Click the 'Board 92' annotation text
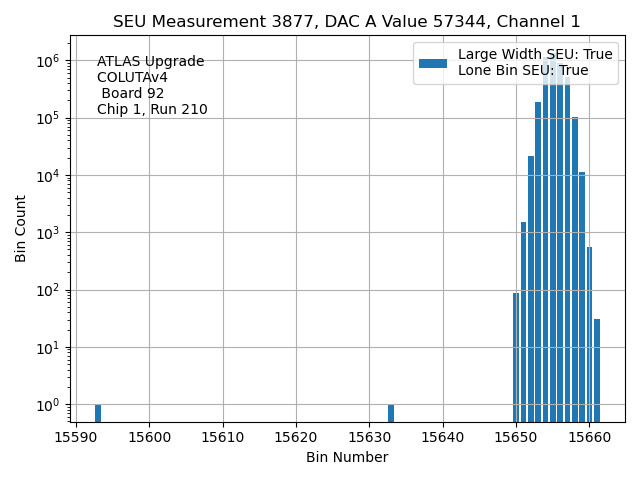Screen dimensions: 640x480 [x=132, y=94]
